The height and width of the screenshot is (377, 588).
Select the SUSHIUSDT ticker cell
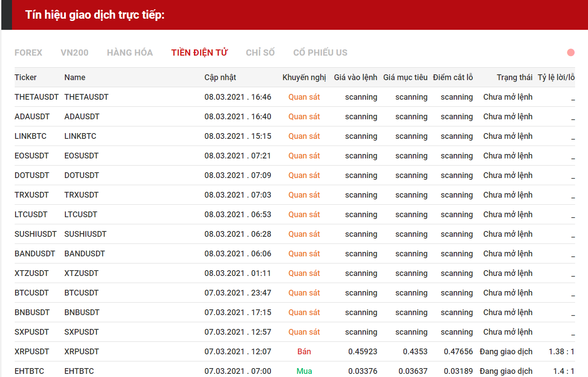(x=36, y=234)
